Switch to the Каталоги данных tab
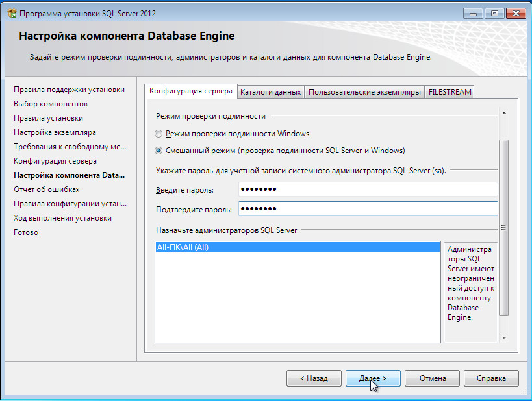Viewport: 532px width, 401px height. (270, 92)
